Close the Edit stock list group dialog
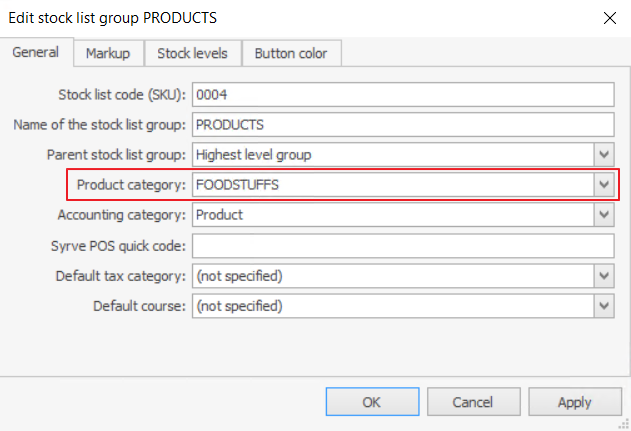This screenshot has width=631, height=431. 608,18
